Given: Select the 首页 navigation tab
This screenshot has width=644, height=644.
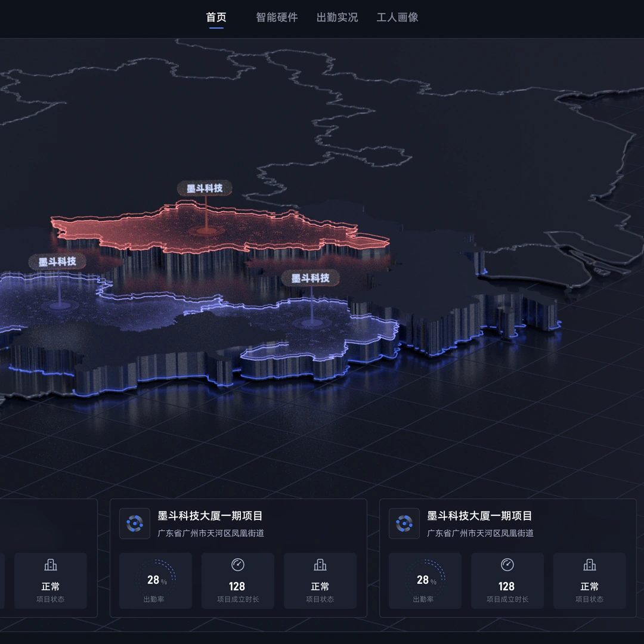Looking at the screenshot, I should coord(216,17).
